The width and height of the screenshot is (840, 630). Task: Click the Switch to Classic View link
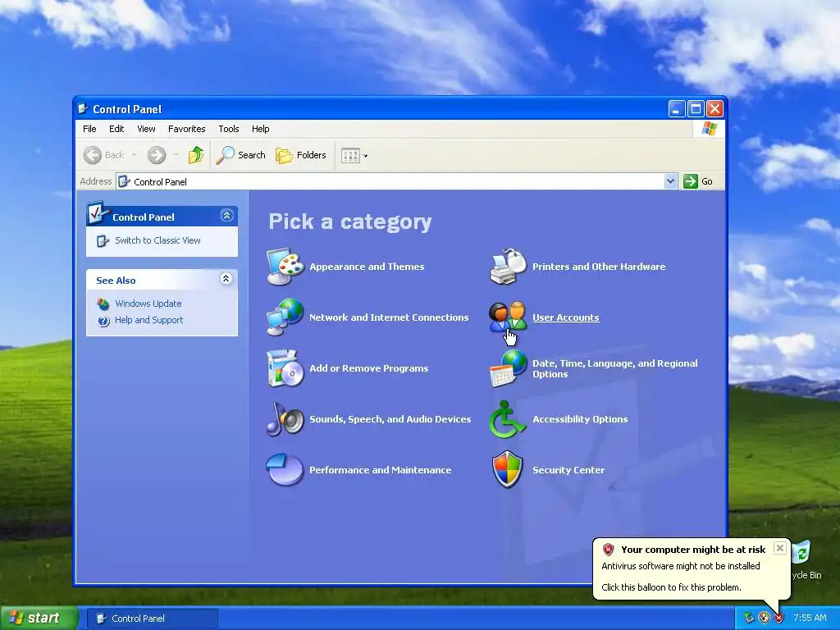[x=157, y=240]
